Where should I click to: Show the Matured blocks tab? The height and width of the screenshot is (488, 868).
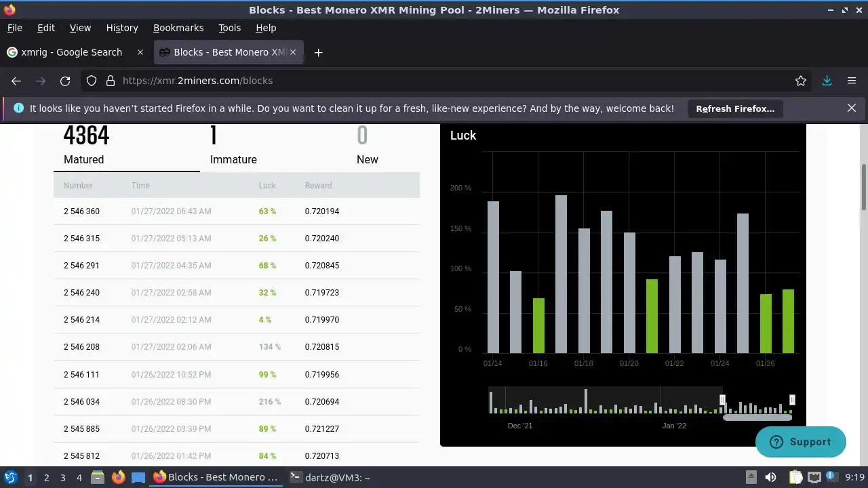pyautogui.click(x=126, y=147)
